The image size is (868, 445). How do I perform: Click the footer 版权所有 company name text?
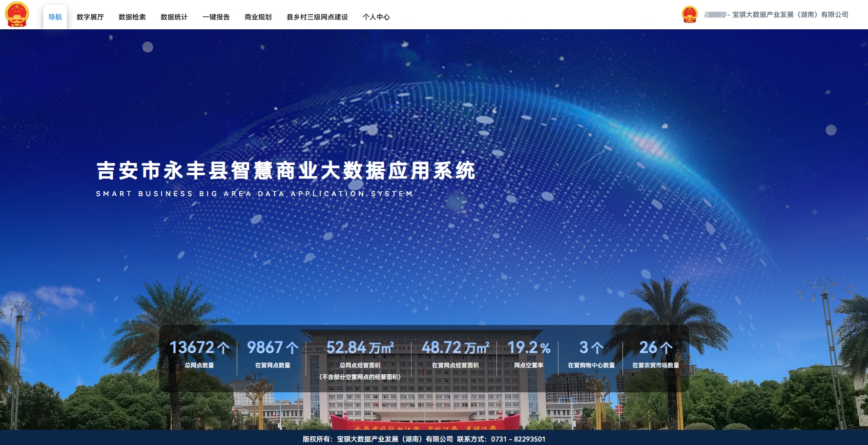pos(395,439)
